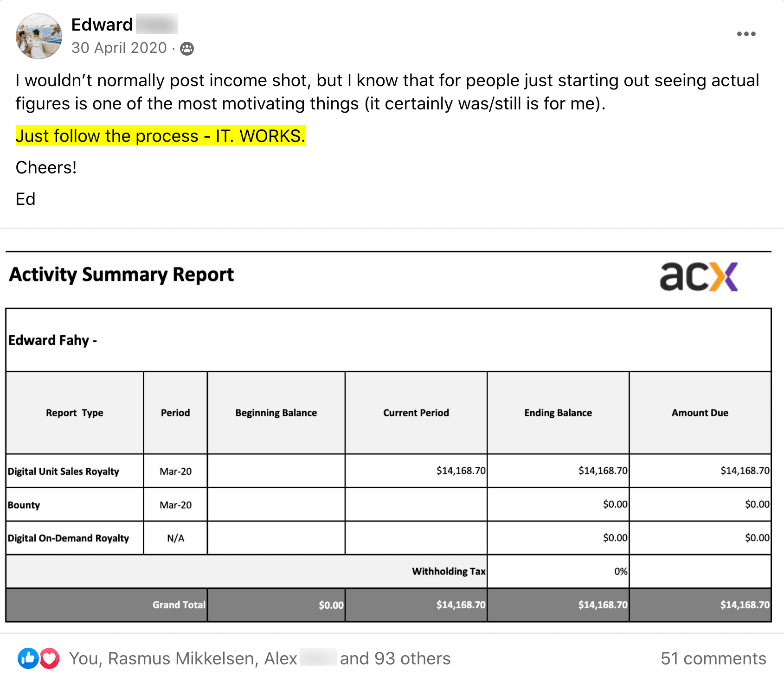Click the Activity Summary Report heading
The image size is (784, 682).
point(122,274)
